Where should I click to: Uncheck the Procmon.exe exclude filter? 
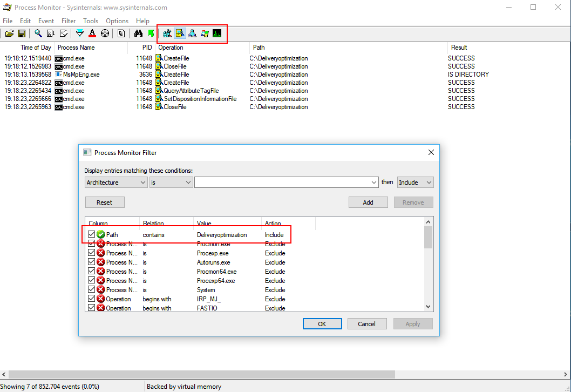coord(91,244)
